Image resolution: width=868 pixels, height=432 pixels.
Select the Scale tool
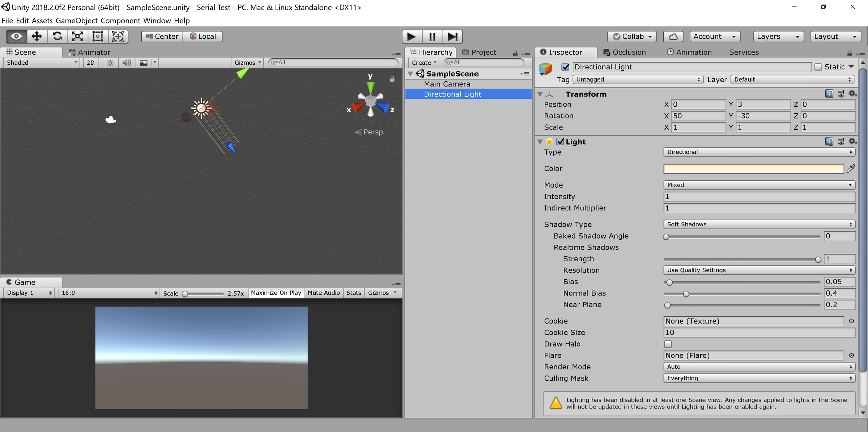coord(77,36)
